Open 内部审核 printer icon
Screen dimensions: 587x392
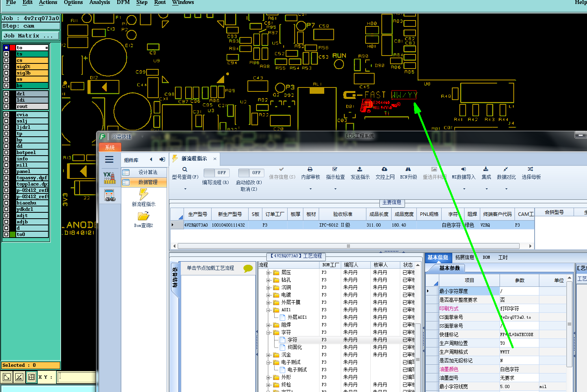(x=310, y=169)
